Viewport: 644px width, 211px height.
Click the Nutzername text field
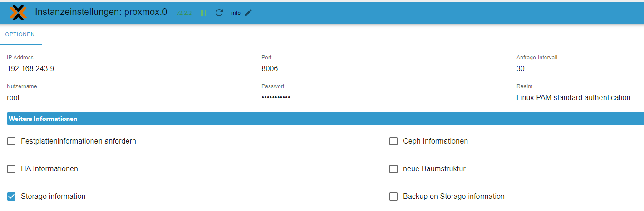tap(130, 97)
